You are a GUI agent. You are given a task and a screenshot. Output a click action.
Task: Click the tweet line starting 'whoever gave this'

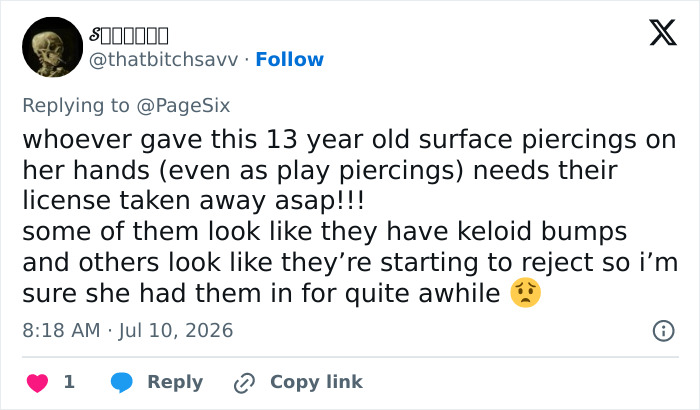tap(349, 140)
